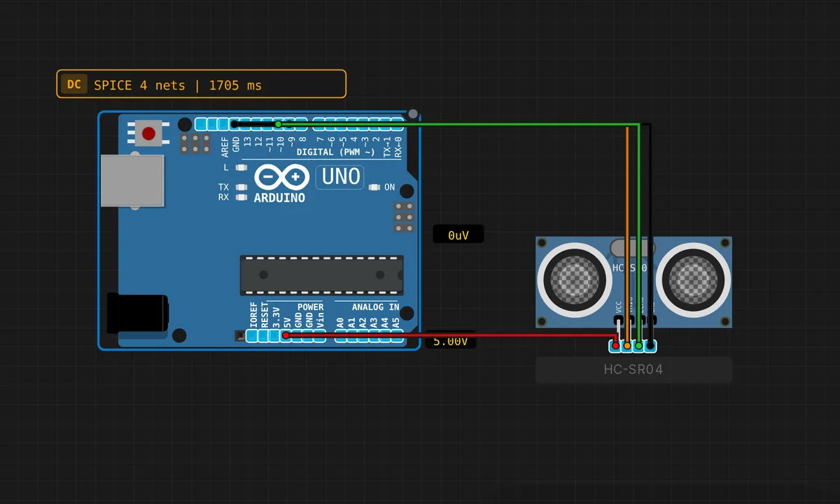The height and width of the screenshot is (504, 840).
Task: Click the UNO board label
Action: pyautogui.click(x=340, y=176)
